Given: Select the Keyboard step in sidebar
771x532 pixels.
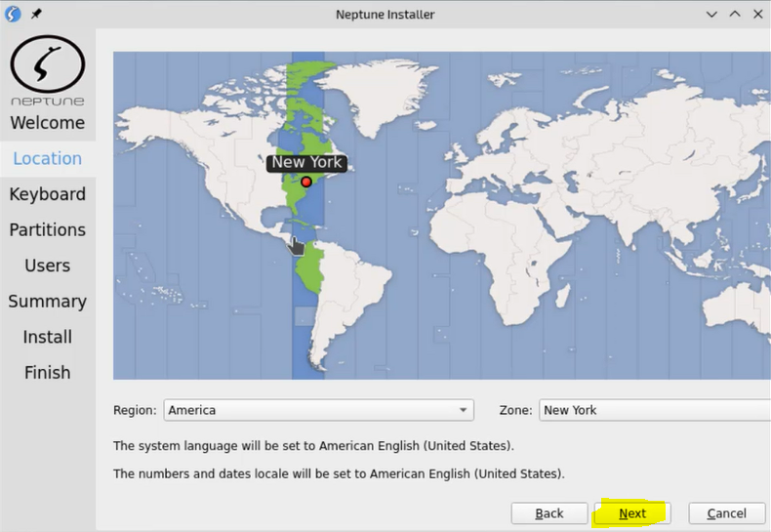Looking at the screenshot, I should coord(48,194).
